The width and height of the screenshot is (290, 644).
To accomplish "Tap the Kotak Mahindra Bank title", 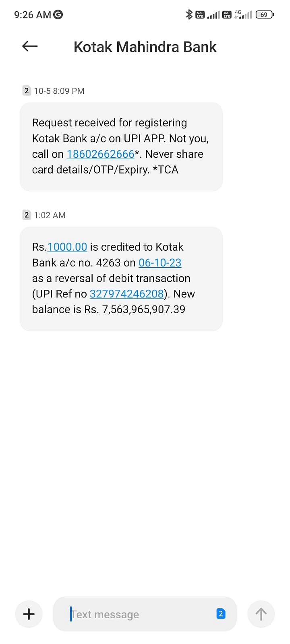I will pyautogui.click(x=145, y=47).
